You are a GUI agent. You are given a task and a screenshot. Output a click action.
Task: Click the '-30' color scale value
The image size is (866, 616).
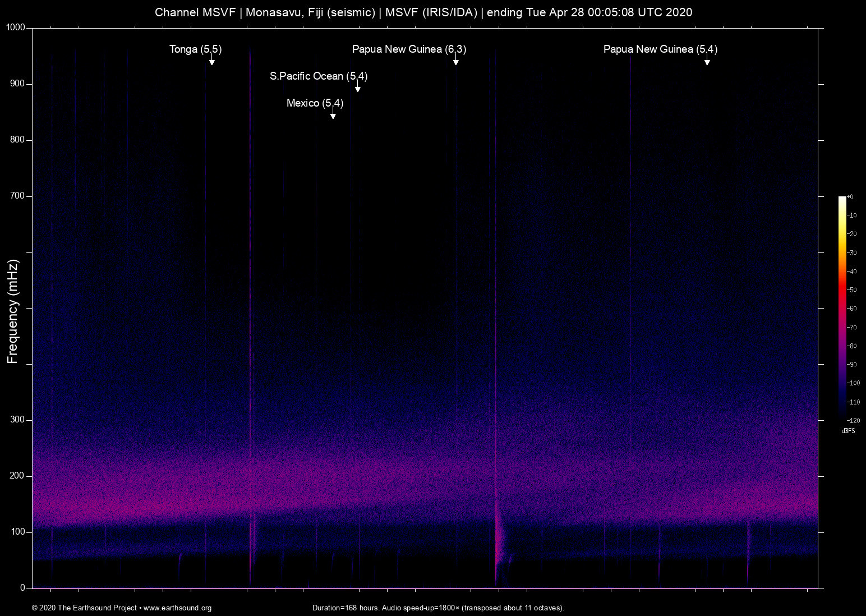[852, 253]
